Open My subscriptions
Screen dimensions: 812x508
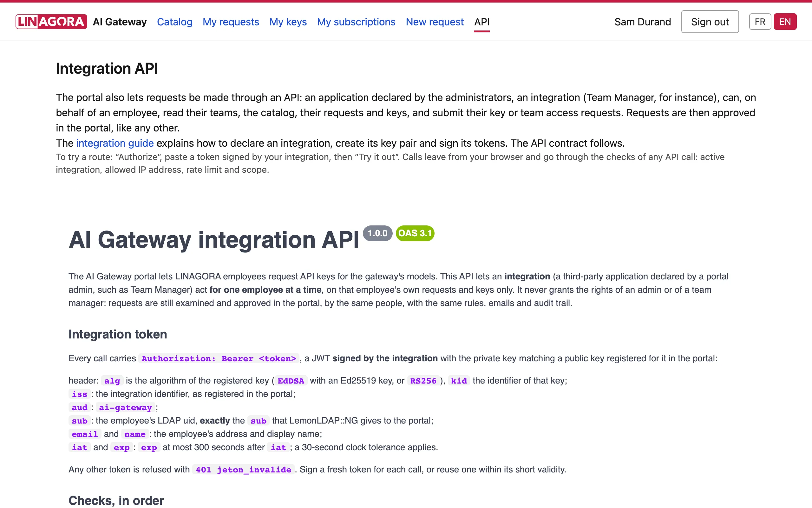tap(356, 22)
